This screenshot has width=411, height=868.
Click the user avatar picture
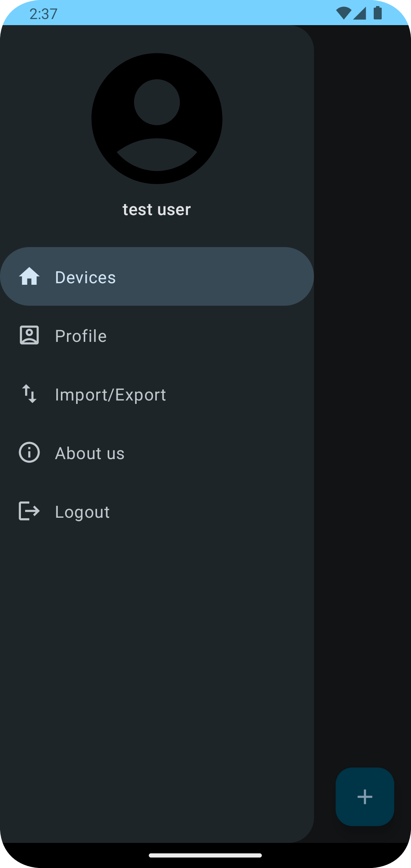pyautogui.click(x=157, y=119)
